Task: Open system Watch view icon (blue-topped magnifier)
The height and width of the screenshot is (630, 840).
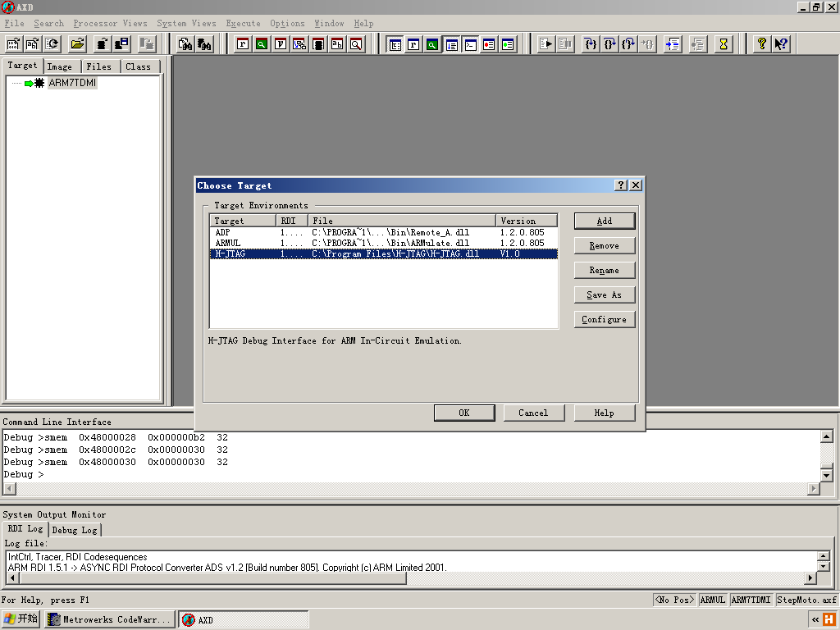Action: (x=432, y=44)
